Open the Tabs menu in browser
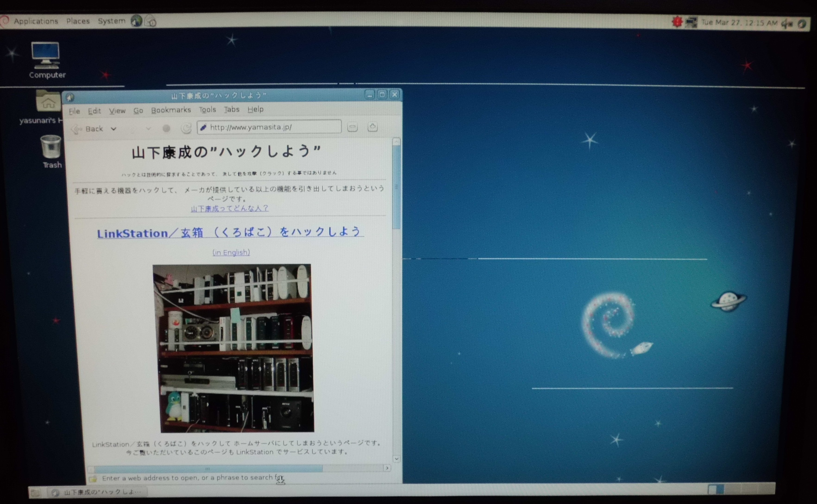 coord(232,109)
